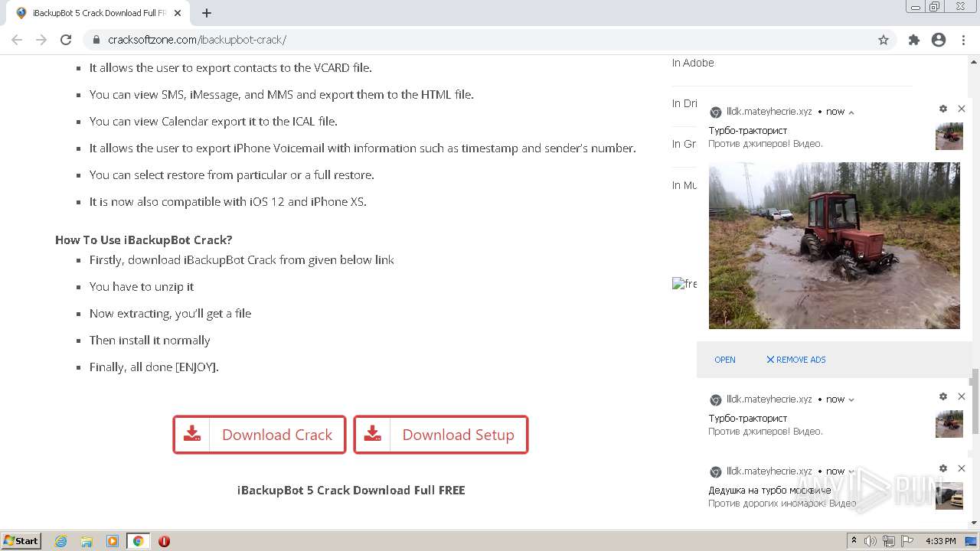Open media player taskbar icon
The image size is (980, 551).
click(113, 541)
